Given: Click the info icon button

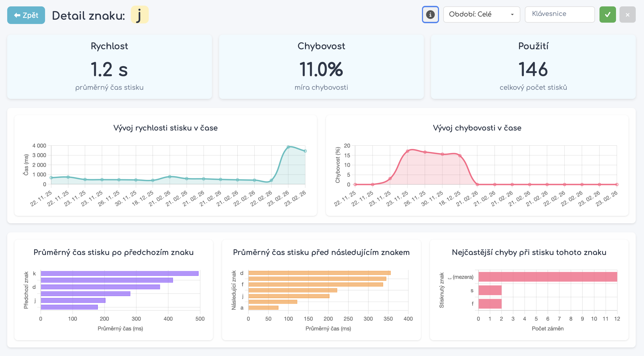Looking at the screenshot, I should 430,14.
